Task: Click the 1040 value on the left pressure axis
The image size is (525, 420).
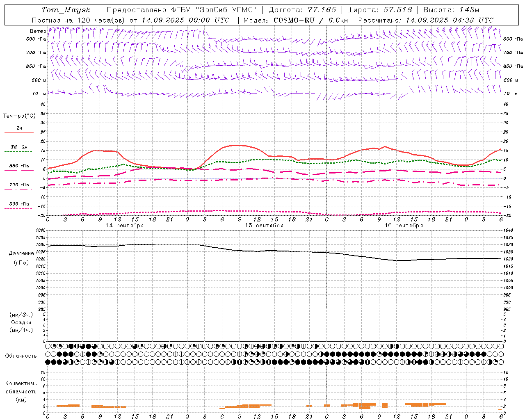Action: [x=40, y=231]
